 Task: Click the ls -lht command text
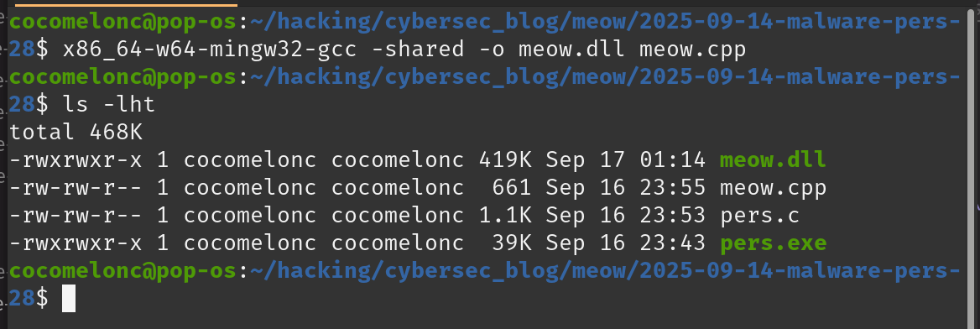coord(109,104)
